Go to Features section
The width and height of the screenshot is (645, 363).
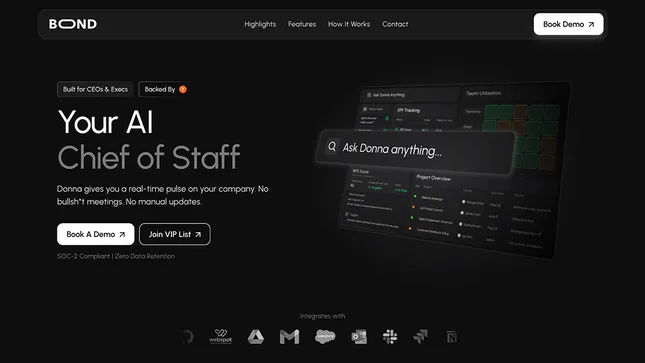302,24
